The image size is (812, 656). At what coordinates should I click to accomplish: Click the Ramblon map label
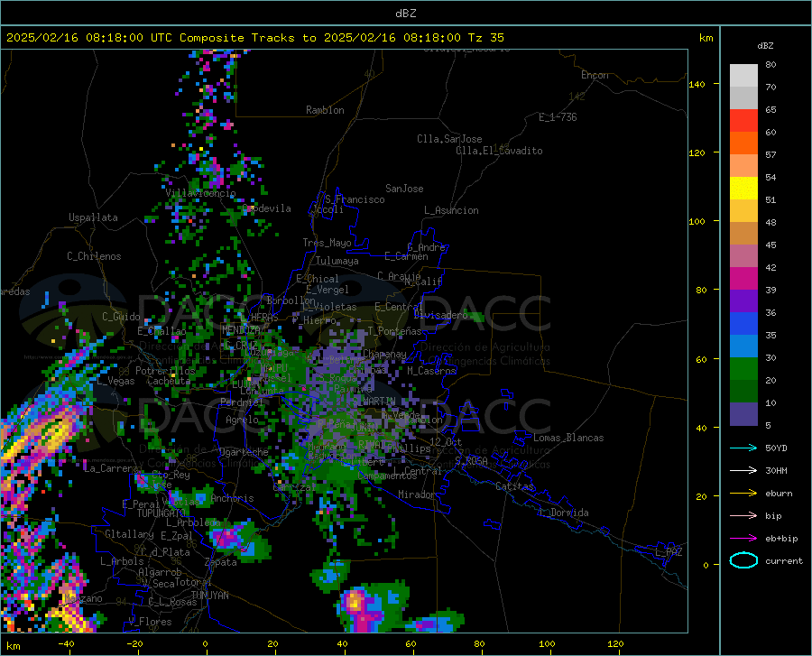pos(325,110)
